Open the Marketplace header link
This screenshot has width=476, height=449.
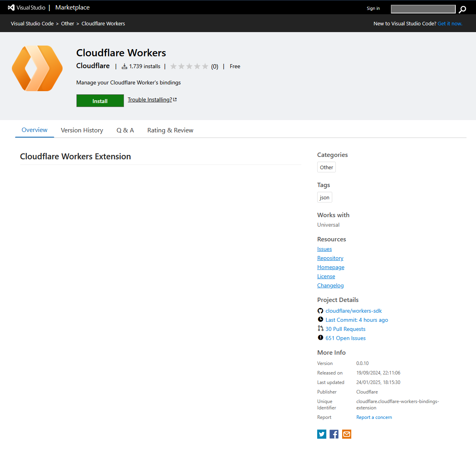[72, 8]
